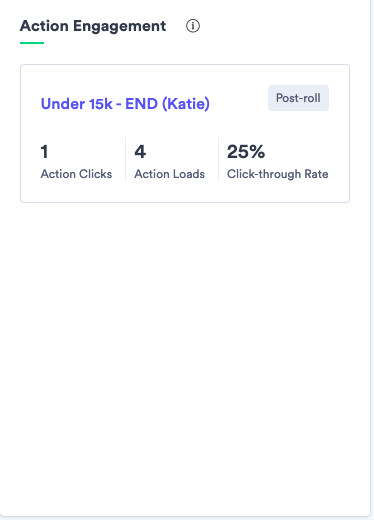Screen dimensions: 374x520
Task: Click the word Loads in Action Loads
Action: (x=188, y=174)
